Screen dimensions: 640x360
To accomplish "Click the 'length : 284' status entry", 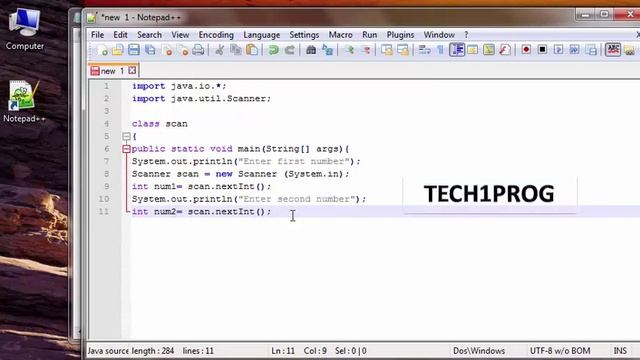I will 153,351.
